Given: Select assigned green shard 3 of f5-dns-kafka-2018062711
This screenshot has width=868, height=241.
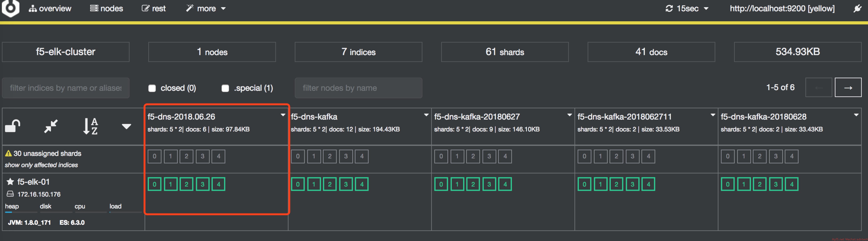Looking at the screenshot, I should click(x=633, y=184).
